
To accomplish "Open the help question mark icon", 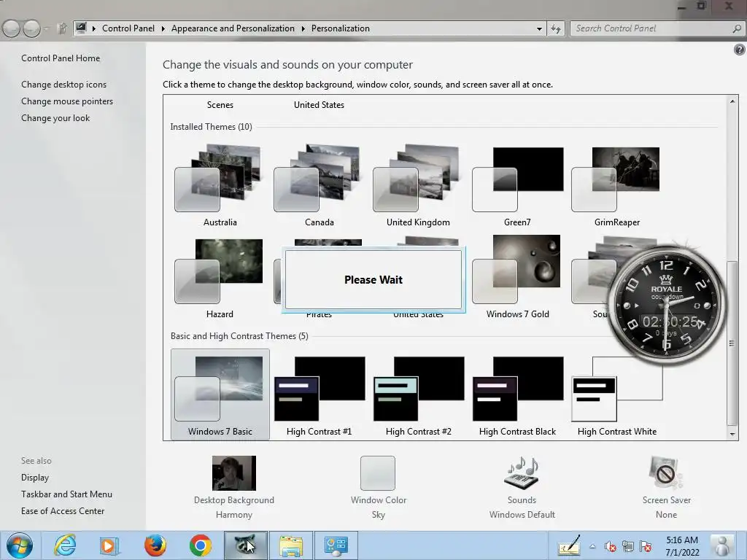I will point(739,49).
